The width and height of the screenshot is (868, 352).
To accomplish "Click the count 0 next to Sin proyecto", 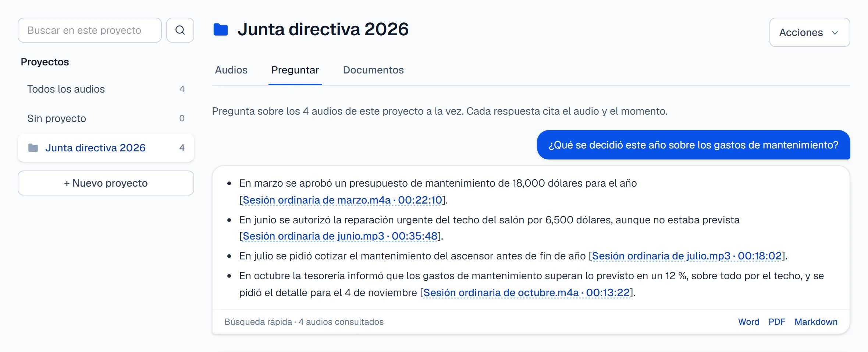I will coord(182,118).
